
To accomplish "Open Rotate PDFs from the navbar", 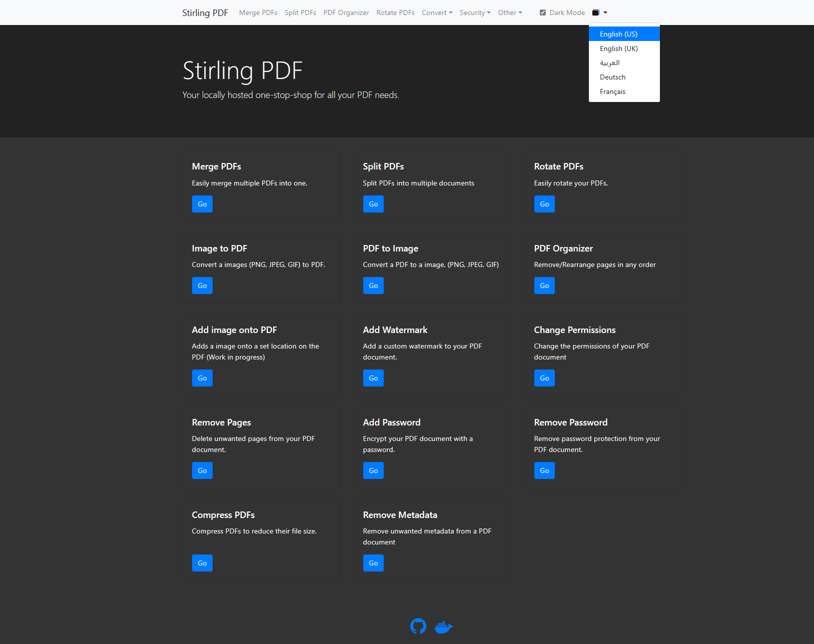I will click(x=395, y=12).
